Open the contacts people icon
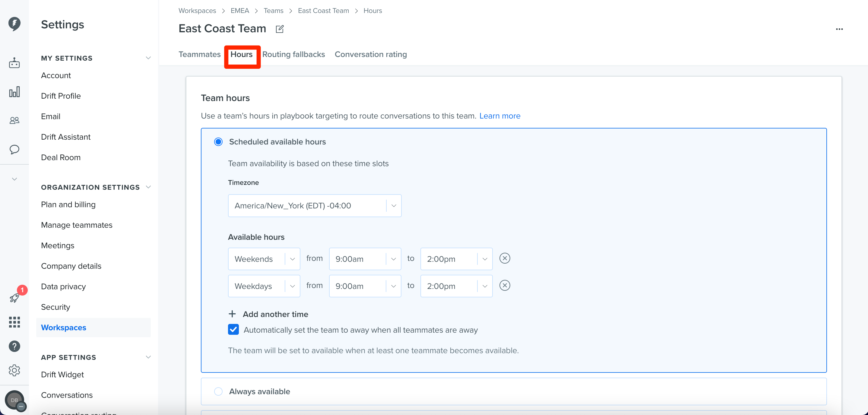868x415 pixels. tap(14, 120)
